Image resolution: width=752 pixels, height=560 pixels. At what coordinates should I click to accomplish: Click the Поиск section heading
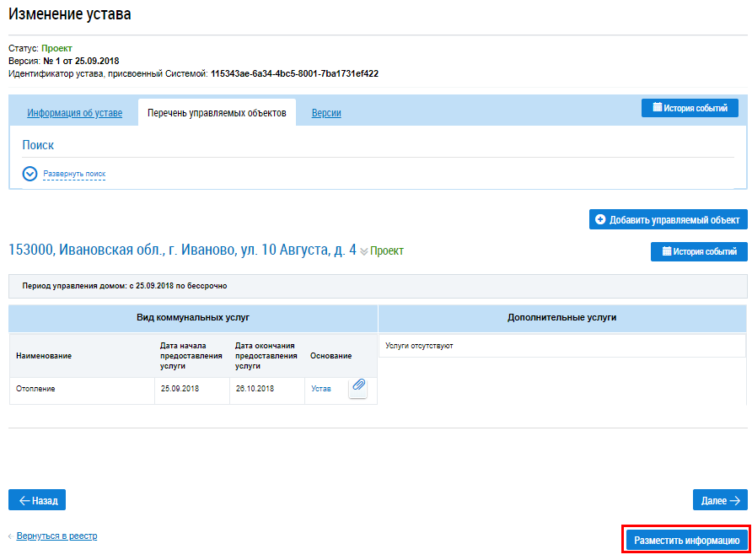[38, 145]
